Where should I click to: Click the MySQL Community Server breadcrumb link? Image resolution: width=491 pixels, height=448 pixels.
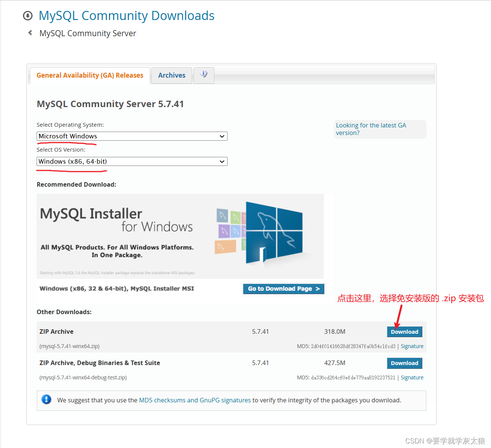[x=88, y=33]
